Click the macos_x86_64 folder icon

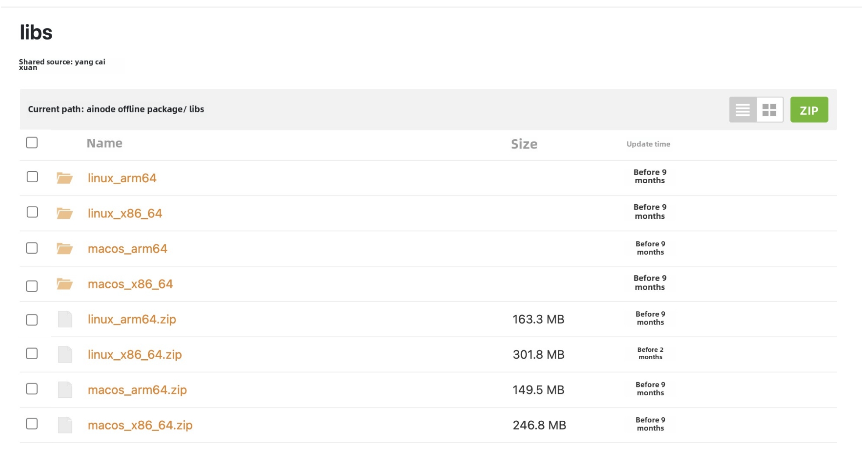[x=65, y=284]
